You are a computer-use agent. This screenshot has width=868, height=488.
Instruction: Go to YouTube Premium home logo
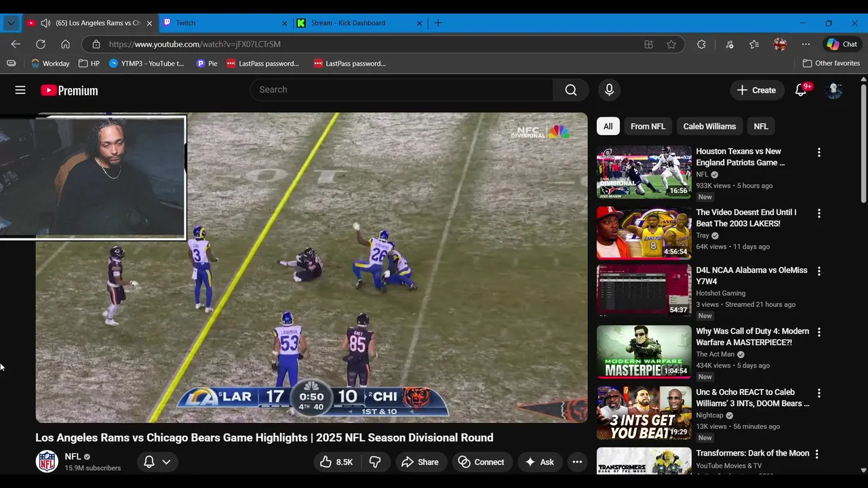coord(69,90)
